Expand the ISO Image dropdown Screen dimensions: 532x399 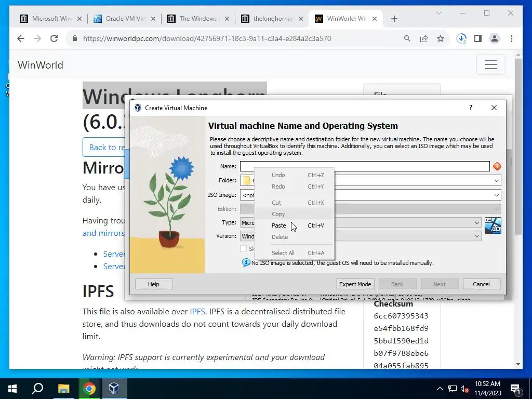(x=496, y=195)
